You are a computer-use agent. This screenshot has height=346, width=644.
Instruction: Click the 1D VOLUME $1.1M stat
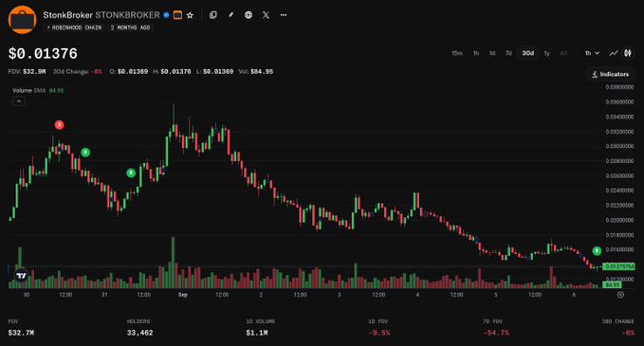[261, 328]
